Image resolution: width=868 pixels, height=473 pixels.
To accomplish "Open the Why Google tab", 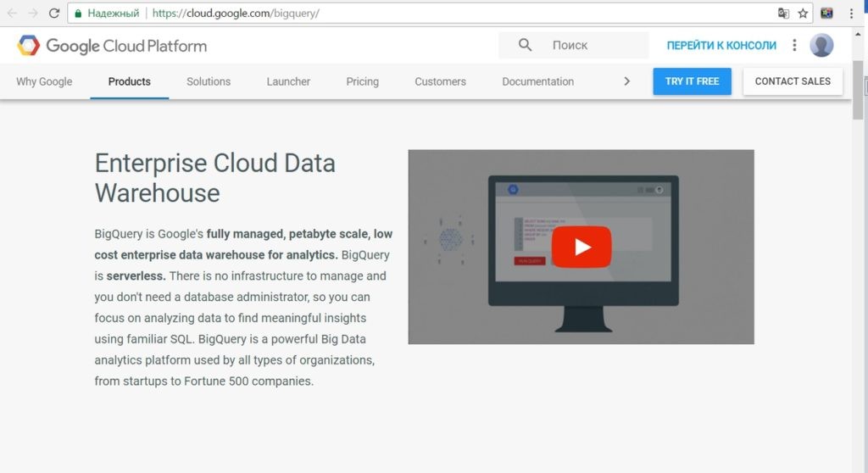I will 44,81.
